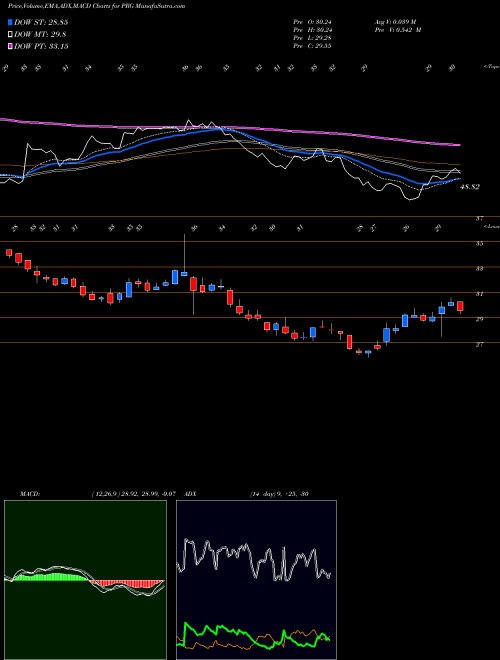Click the blue DOW ST legend swatch

pos(10,22)
